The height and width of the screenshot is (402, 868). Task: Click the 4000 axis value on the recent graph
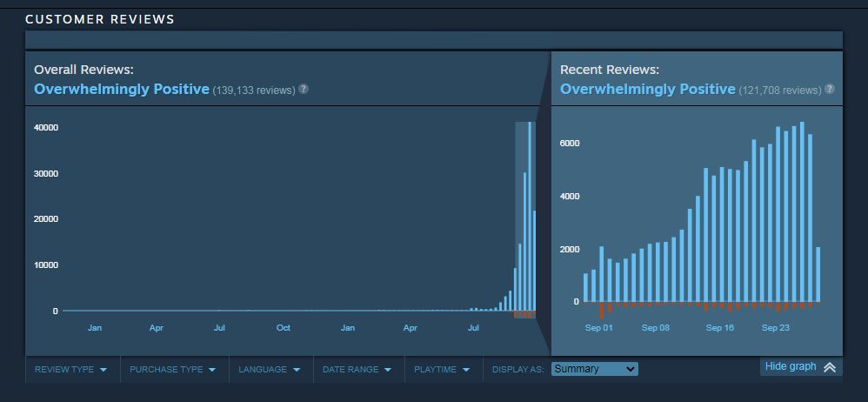[x=570, y=196]
